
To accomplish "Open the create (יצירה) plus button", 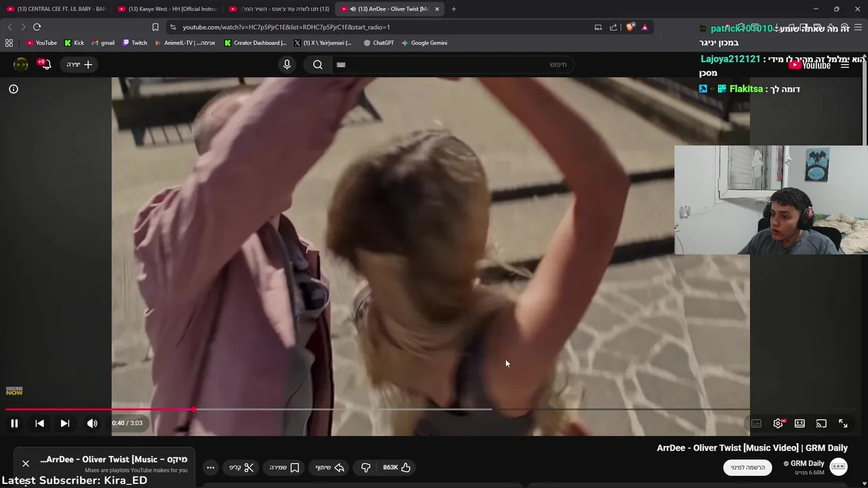I will tap(80, 64).
